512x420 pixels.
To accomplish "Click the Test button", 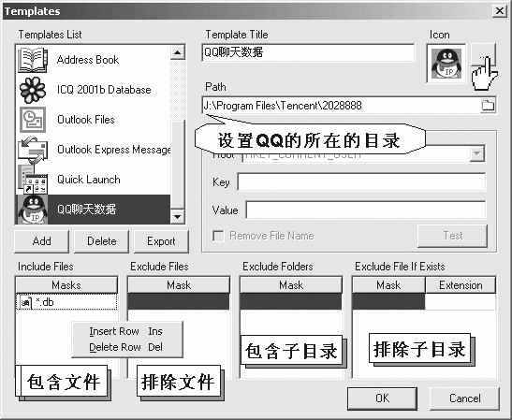I will point(453,236).
